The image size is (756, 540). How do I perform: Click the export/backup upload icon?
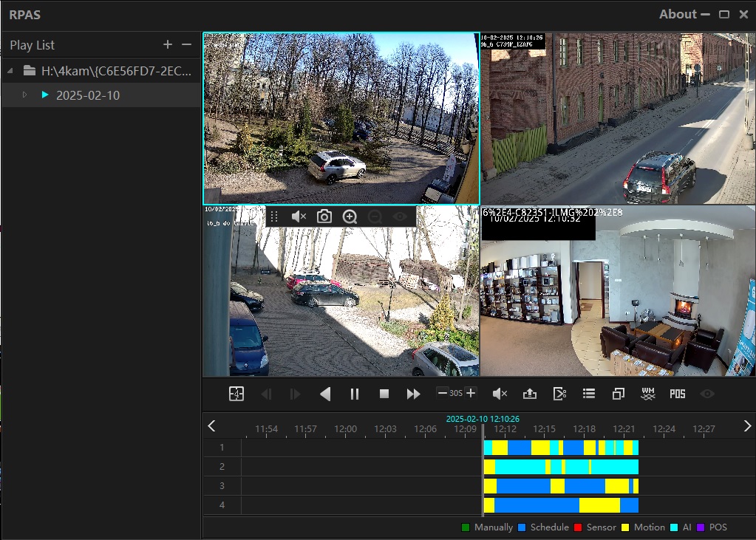pos(529,394)
